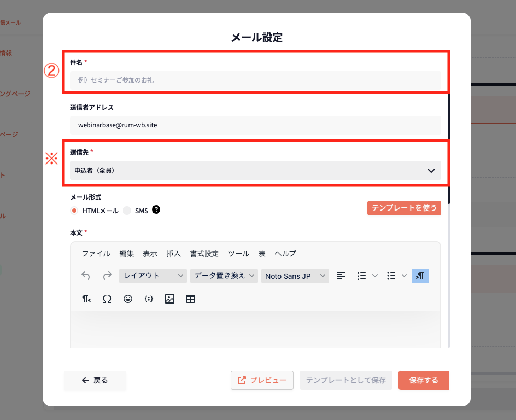Click the text alignment icon
This screenshot has width=516, height=420.
pos(341,276)
